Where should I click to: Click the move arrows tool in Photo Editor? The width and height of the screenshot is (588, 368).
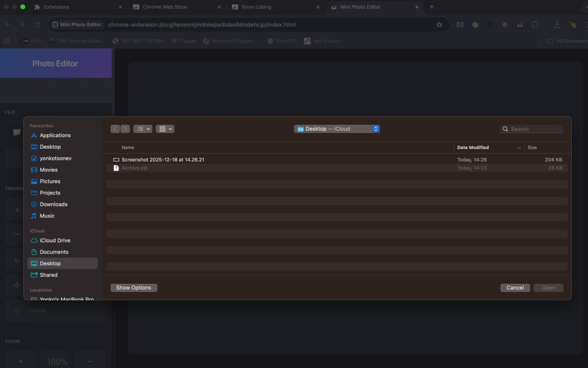pos(17,285)
